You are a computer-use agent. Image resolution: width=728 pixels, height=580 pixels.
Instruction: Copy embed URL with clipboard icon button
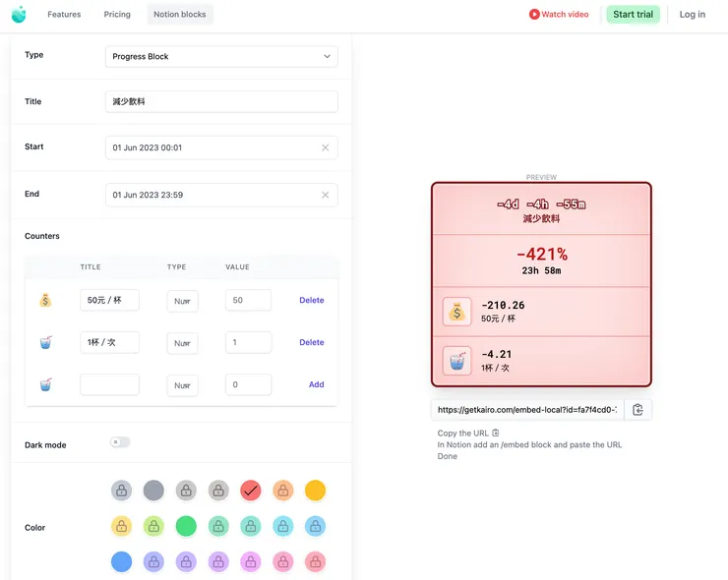pyautogui.click(x=637, y=410)
